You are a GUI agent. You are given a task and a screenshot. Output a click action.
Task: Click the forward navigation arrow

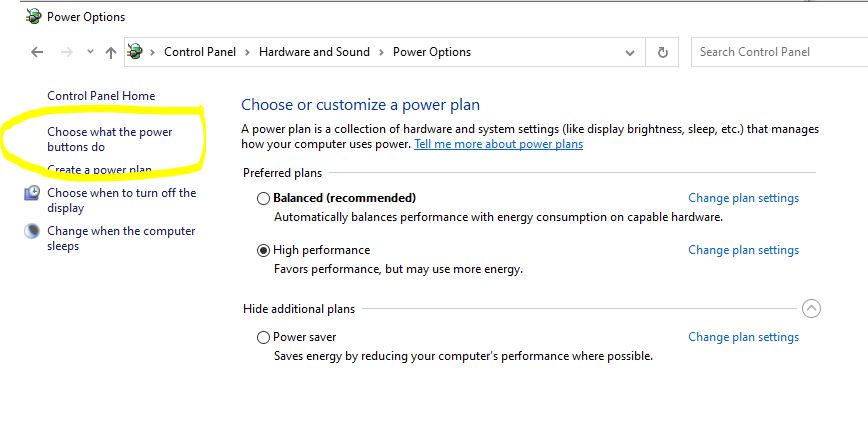point(66,52)
